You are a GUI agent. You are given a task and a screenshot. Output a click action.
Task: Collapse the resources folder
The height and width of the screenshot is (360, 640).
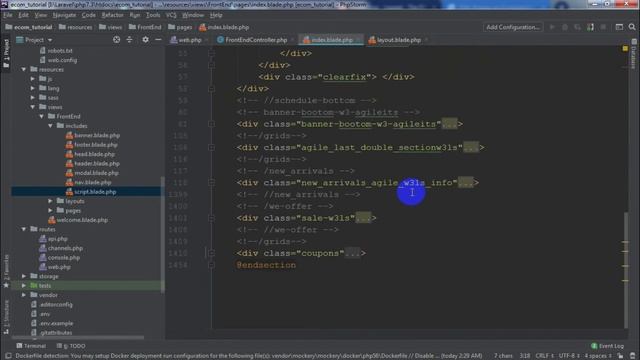[24, 69]
